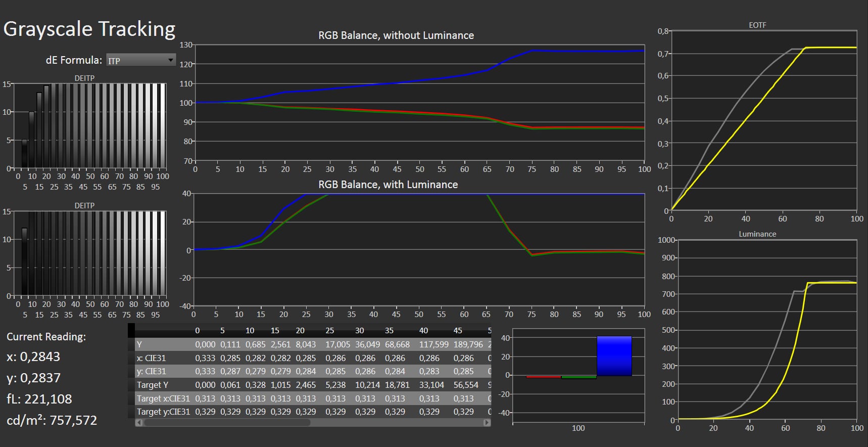Click the 189,796 Y value cell

(468, 344)
